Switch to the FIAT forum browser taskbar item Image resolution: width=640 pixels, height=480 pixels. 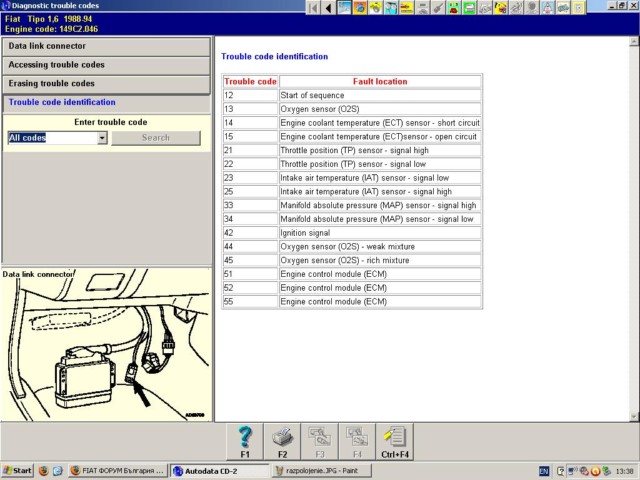117,470
